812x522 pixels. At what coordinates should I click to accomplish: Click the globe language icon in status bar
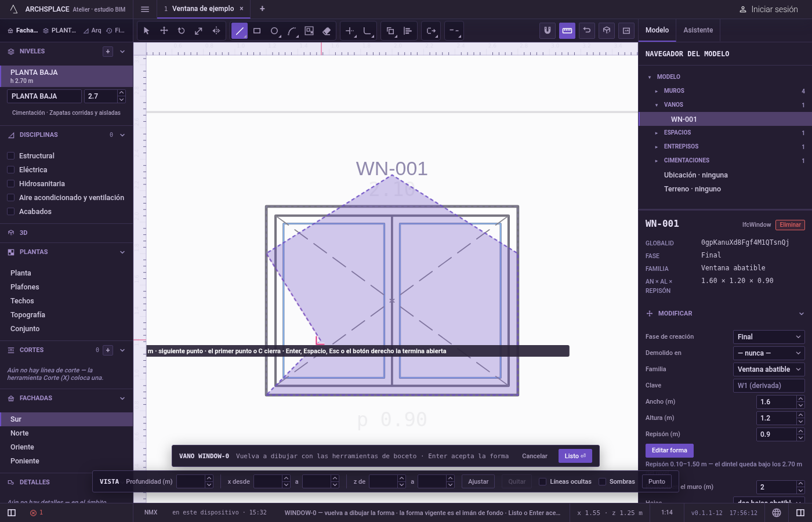pos(777,513)
